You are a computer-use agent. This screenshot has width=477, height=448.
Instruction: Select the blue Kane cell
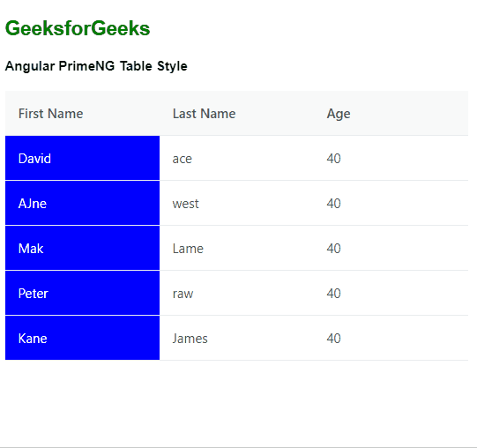point(83,338)
